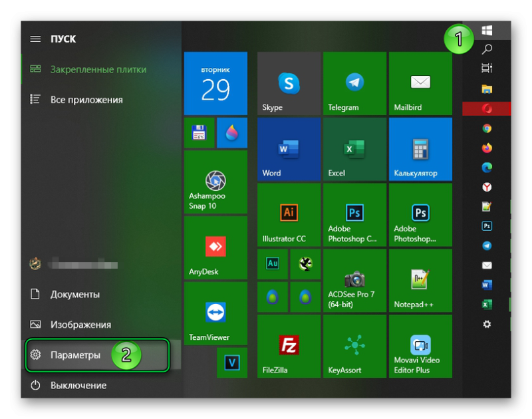Open the small floppy disk tile

click(x=199, y=132)
